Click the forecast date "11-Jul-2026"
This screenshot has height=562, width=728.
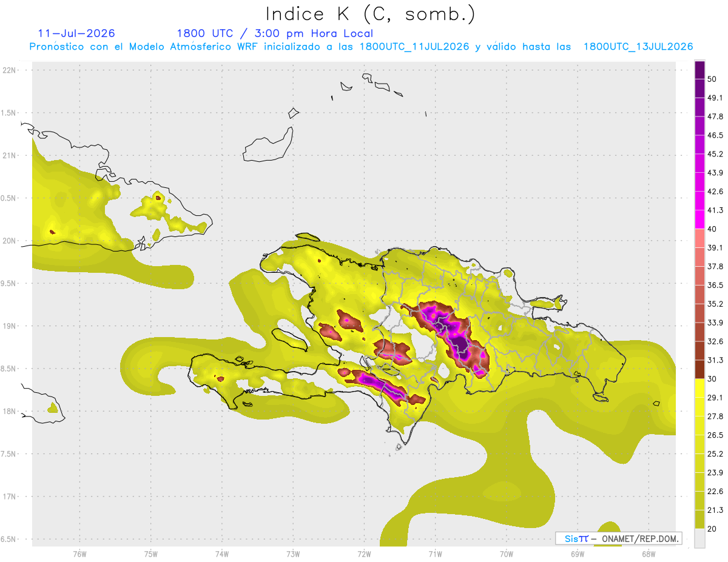pyautogui.click(x=76, y=33)
